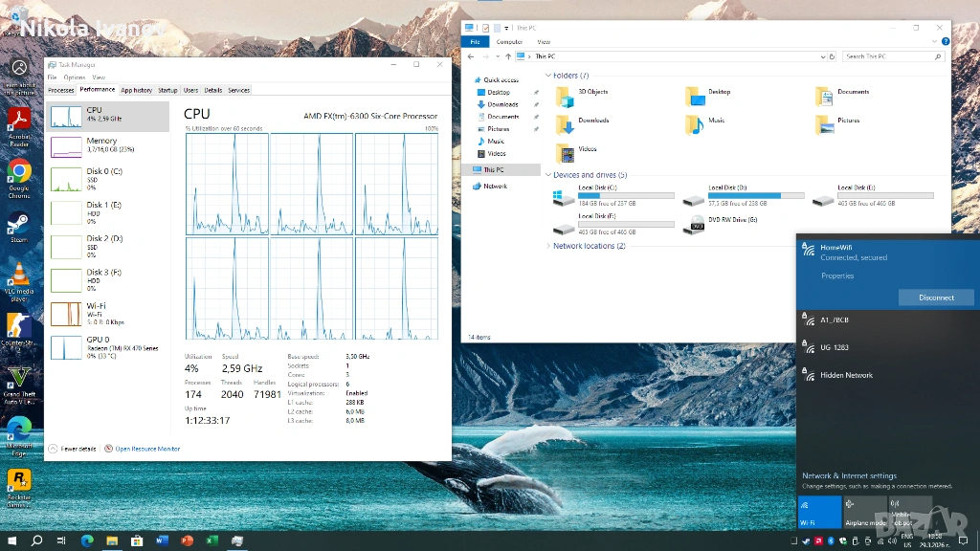Open the Explorer help question mark icon
Image resolution: width=980 pixels, height=551 pixels.
[946, 42]
